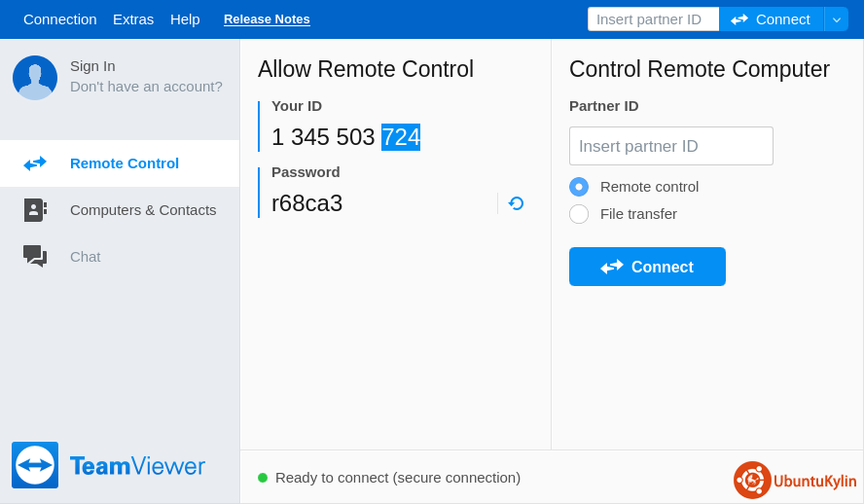Click the Remote Control arrows icon in sidebar
The height and width of the screenshot is (504, 864).
[x=35, y=163]
